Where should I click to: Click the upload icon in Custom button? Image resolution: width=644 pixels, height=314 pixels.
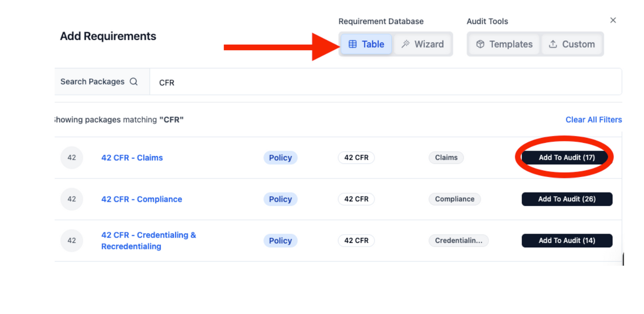point(553,44)
